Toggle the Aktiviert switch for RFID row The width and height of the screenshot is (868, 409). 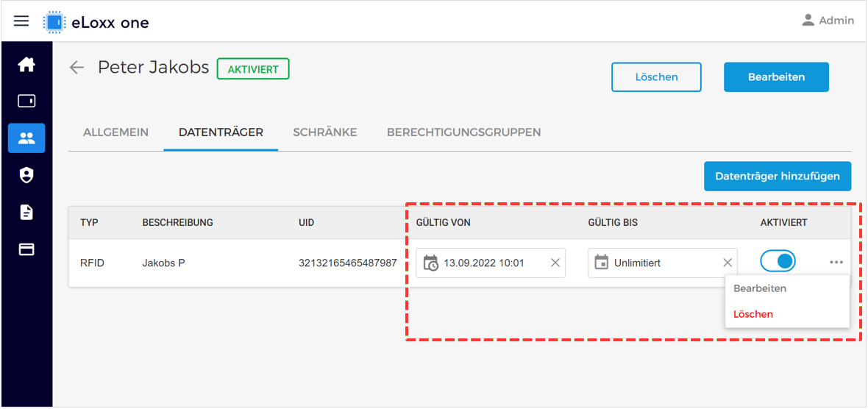click(x=778, y=261)
